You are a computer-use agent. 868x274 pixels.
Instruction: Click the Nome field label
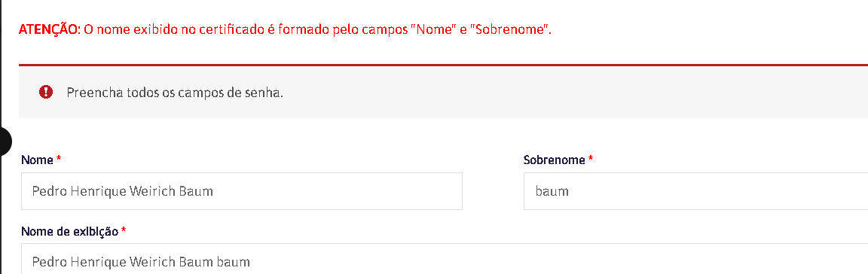[37, 160]
